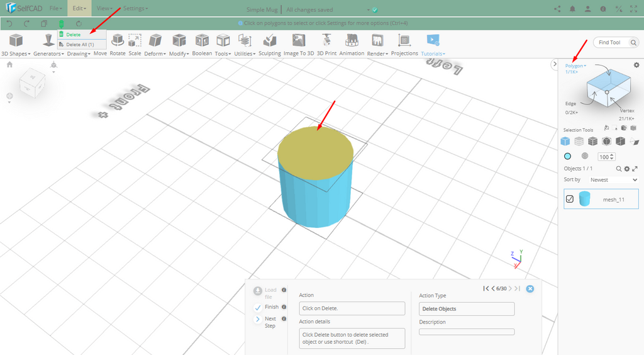644x355 pixels.
Task: Select the Boolean tool
Action: coord(202,45)
